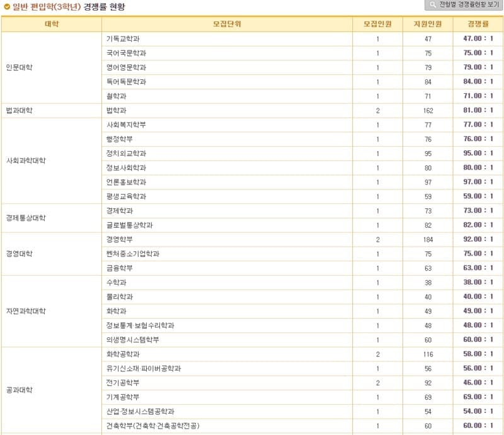Select the 기계공학부 row
Image resolution: width=504 pixels, height=435 pixels.
coord(302,397)
